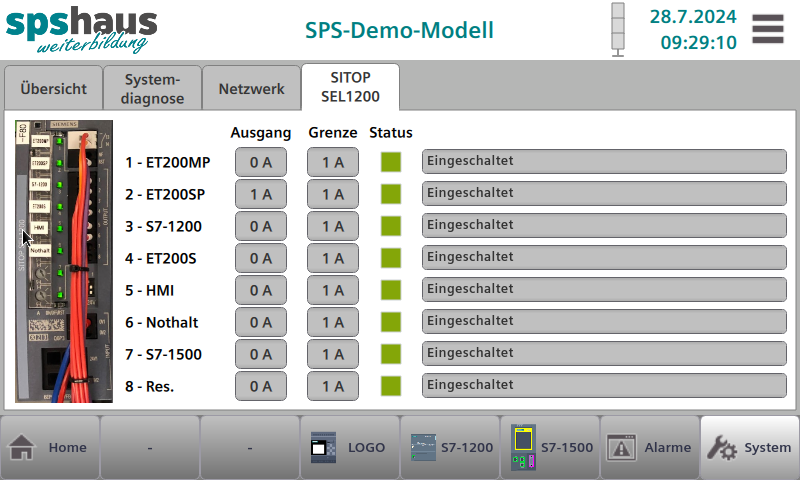Click status indicator for 7 - S7-1500
The image size is (800, 480).
[391, 354]
